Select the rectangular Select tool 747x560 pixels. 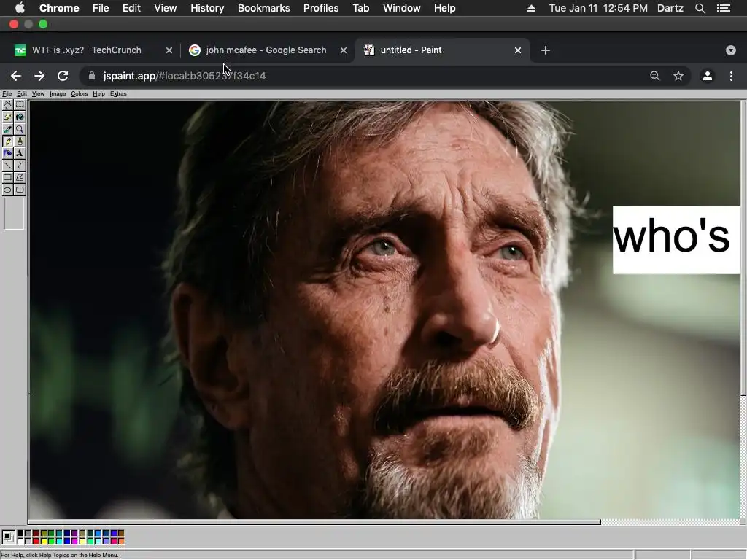pyautogui.click(x=20, y=104)
